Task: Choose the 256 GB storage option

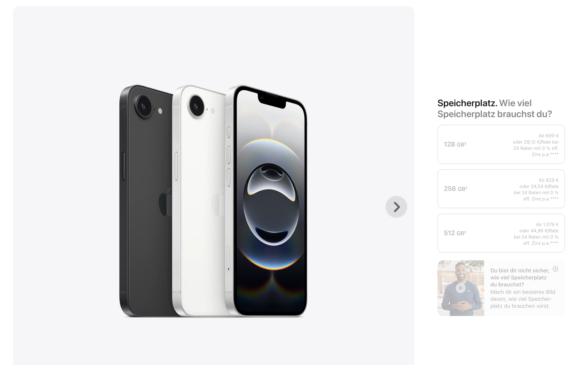Action: pyautogui.click(x=501, y=189)
